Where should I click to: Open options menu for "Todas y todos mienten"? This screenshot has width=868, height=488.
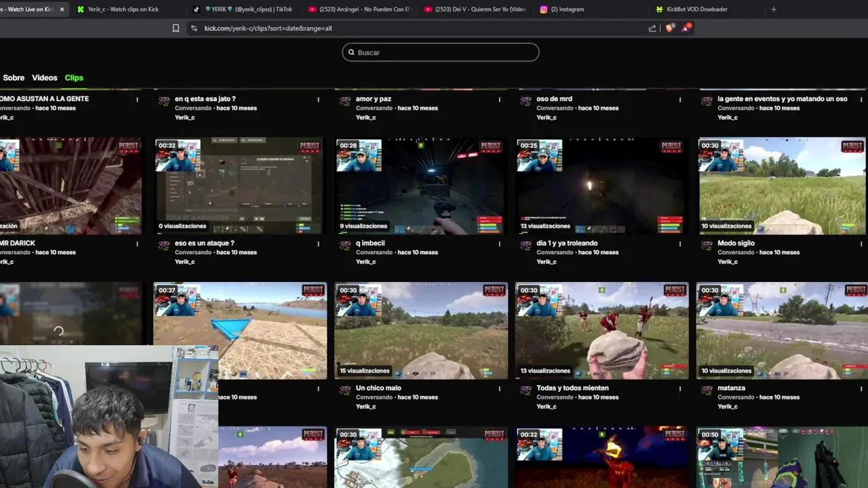[680, 389]
